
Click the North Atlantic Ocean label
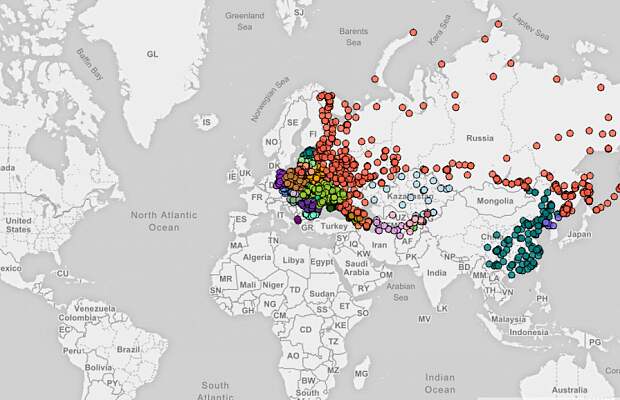click(164, 221)
